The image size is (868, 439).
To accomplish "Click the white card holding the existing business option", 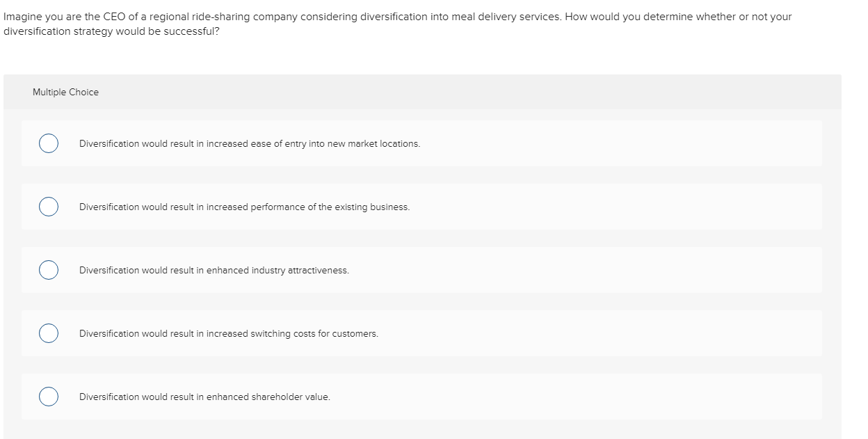I will point(421,207).
